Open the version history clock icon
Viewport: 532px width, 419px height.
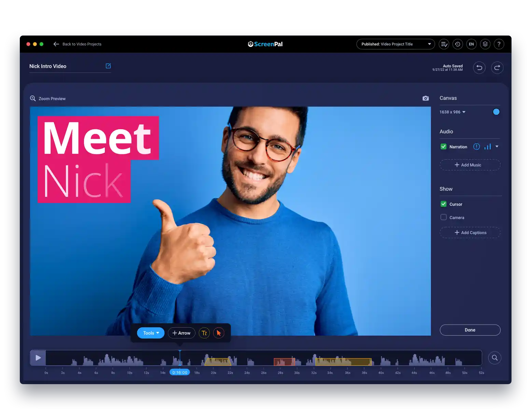pos(458,44)
